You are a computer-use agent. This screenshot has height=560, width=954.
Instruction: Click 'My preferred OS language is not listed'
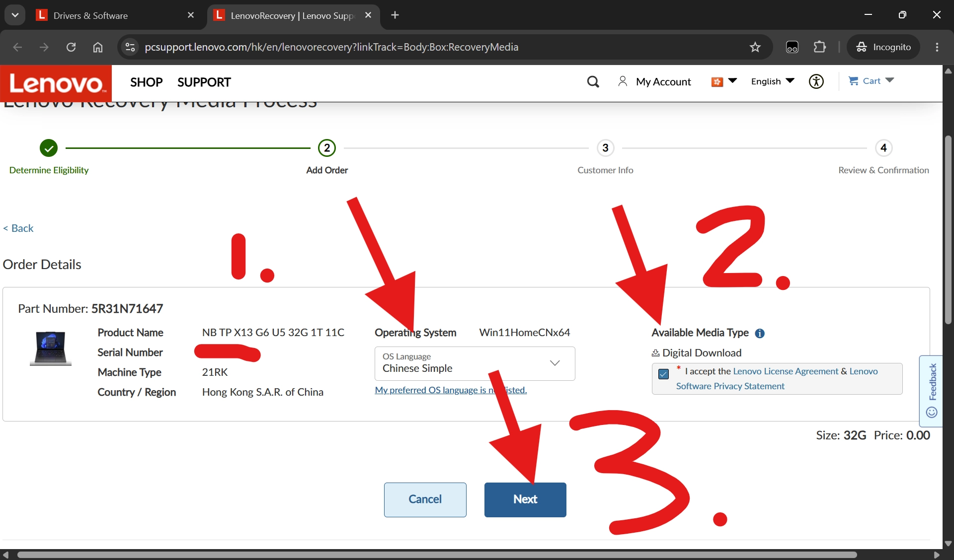[451, 390]
